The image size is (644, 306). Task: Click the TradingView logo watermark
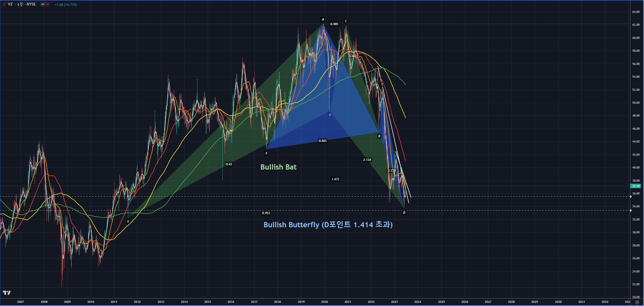coord(7,293)
